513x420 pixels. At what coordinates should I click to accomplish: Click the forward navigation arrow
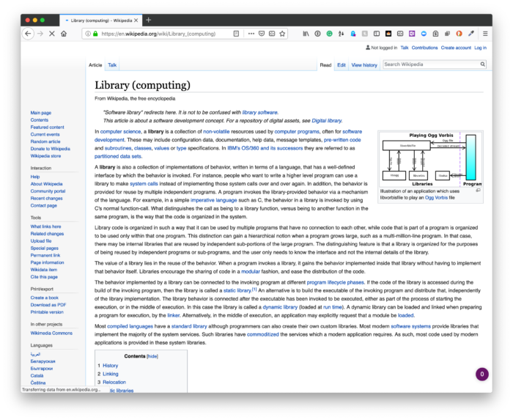click(40, 34)
